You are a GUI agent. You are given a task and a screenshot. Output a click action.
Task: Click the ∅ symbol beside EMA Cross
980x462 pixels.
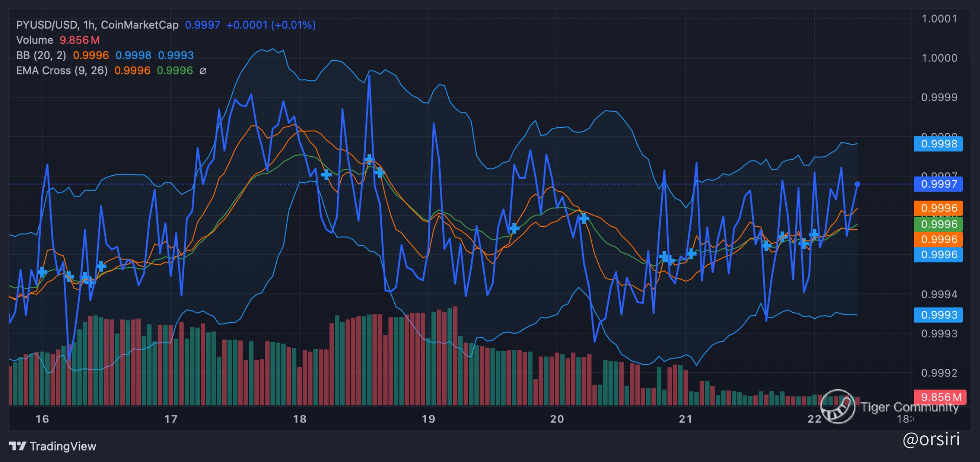coord(203,71)
